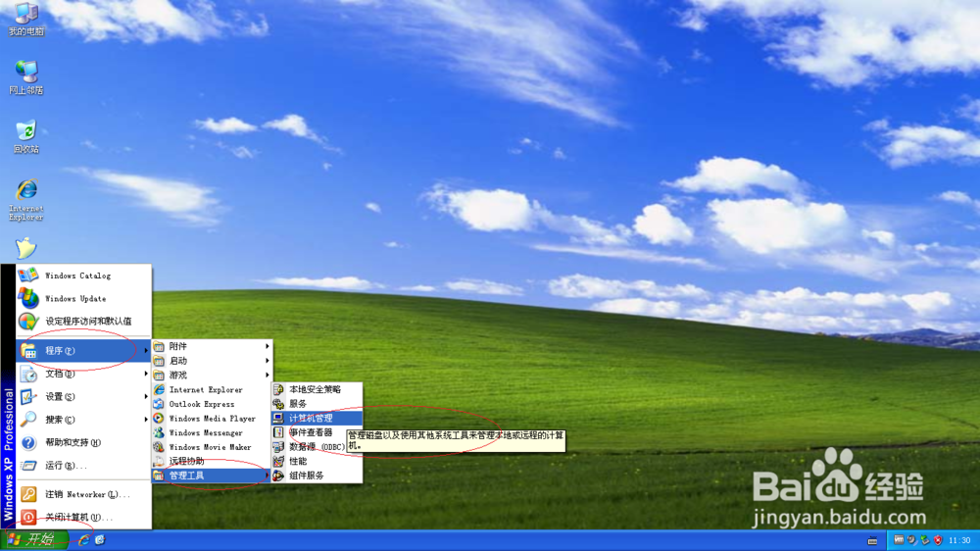980x551 pixels.
Task: Click the keyboard language bar icon in the taskbar
Action: [872, 540]
